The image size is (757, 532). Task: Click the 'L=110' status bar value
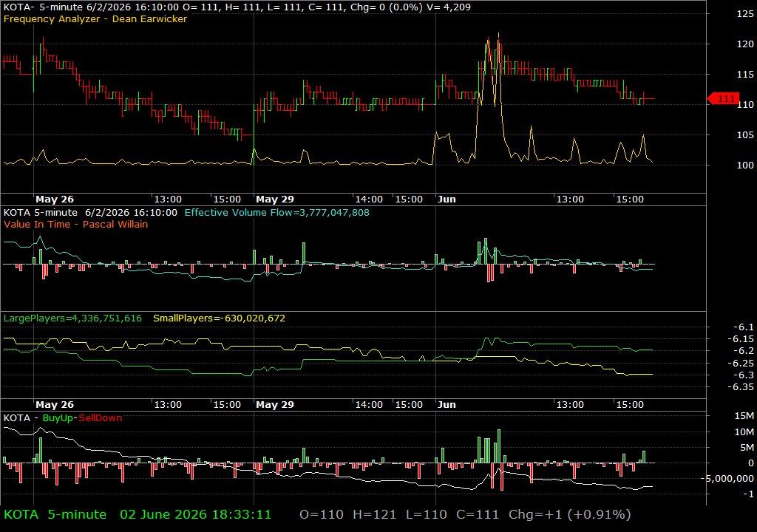click(427, 514)
